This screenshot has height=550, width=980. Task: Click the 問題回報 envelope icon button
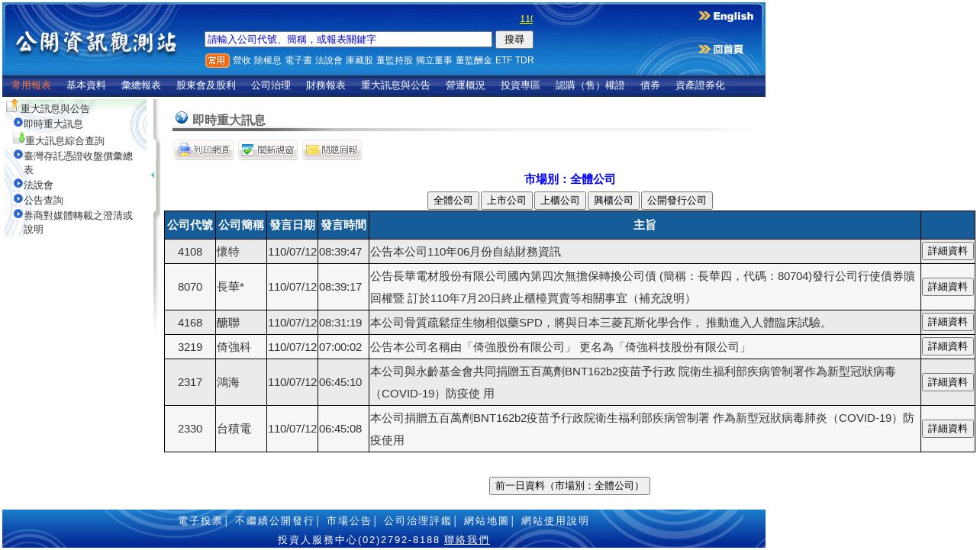point(332,150)
